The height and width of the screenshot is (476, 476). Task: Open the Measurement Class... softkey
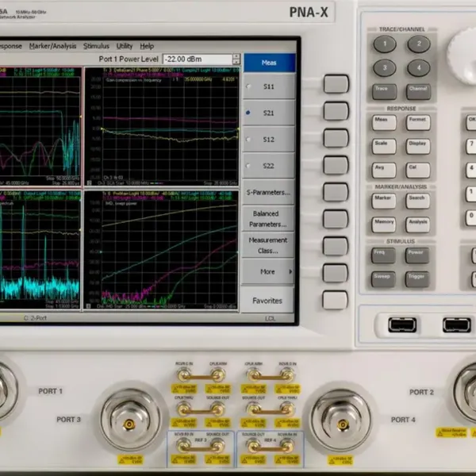(x=269, y=245)
